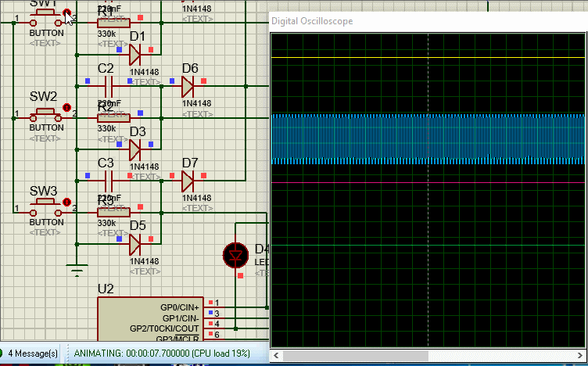588x366 pixels.
Task: Select diode D6 symbol
Action: pos(188,86)
